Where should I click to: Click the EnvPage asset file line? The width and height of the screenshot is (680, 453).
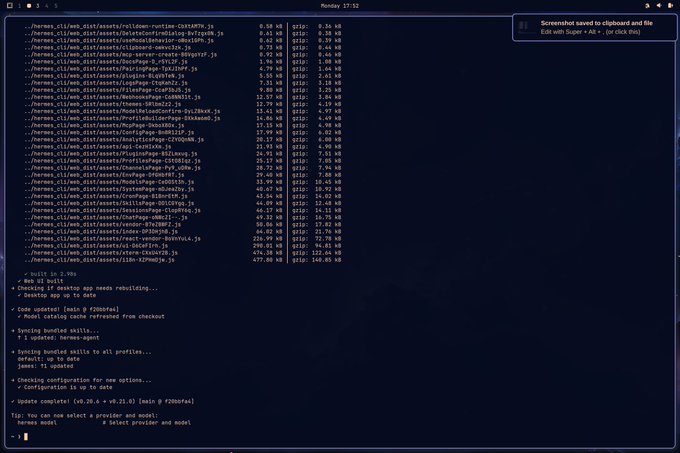point(104,175)
